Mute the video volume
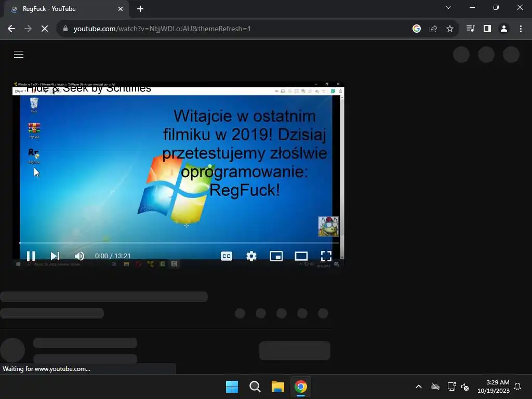The width and height of the screenshot is (532, 399). tap(79, 256)
